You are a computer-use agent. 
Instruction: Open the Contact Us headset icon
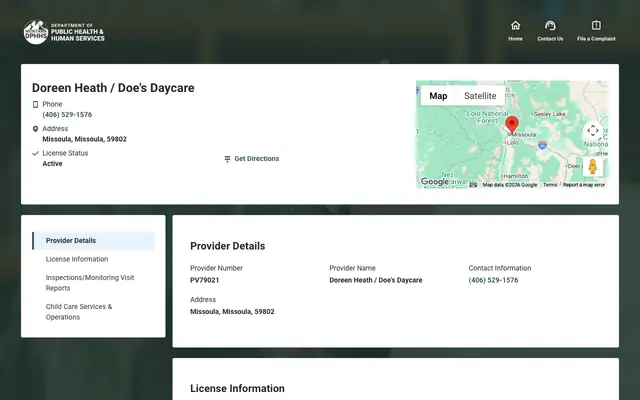(550, 25)
